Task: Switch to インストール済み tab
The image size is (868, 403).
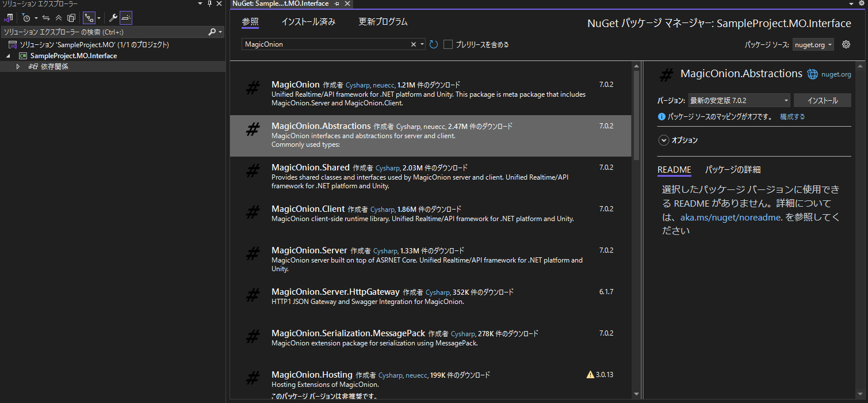Action: click(x=308, y=22)
